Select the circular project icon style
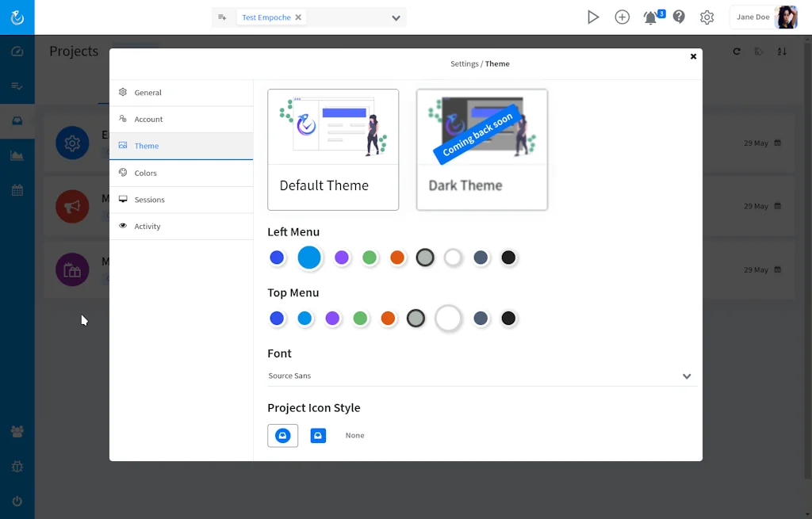 click(x=283, y=435)
